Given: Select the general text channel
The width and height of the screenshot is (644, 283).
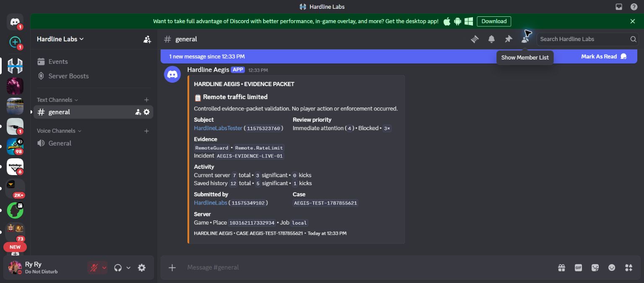Looking at the screenshot, I should coord(93,112).
